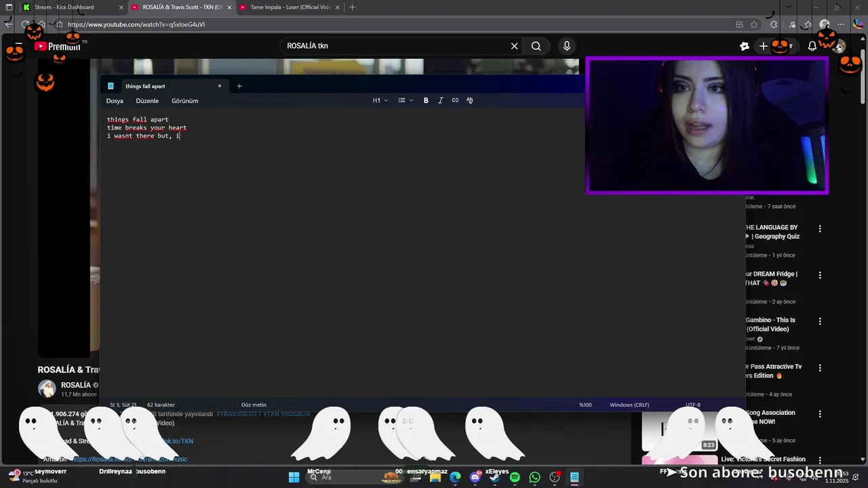Viewport: 868px width, 488px height.
Task: Open the Düzenle menu
Action: 147,101
